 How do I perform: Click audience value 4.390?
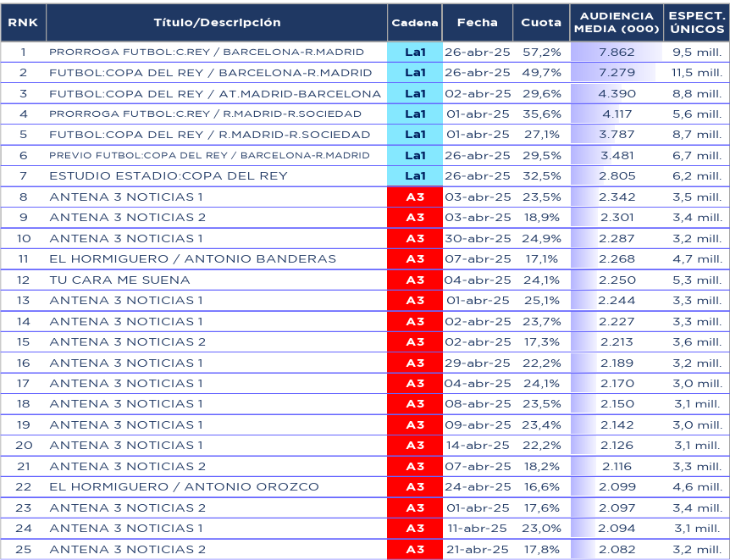617,94
